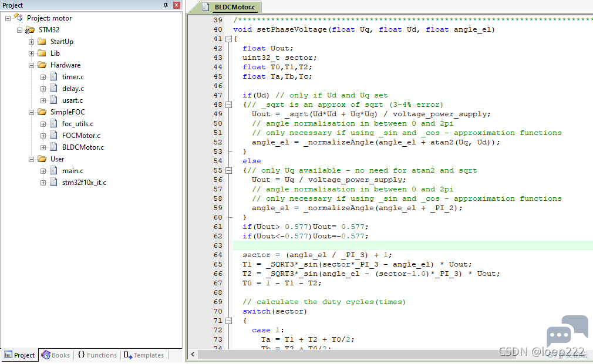Switch to the Templates bottom tab
Image resolution: width=593 pixels, height=364 pixels.
[144, 355]
